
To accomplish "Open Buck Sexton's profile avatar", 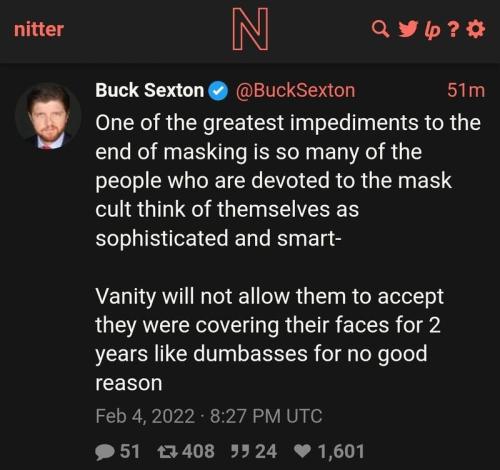I will pyautogui.click(x=48, y=117).
